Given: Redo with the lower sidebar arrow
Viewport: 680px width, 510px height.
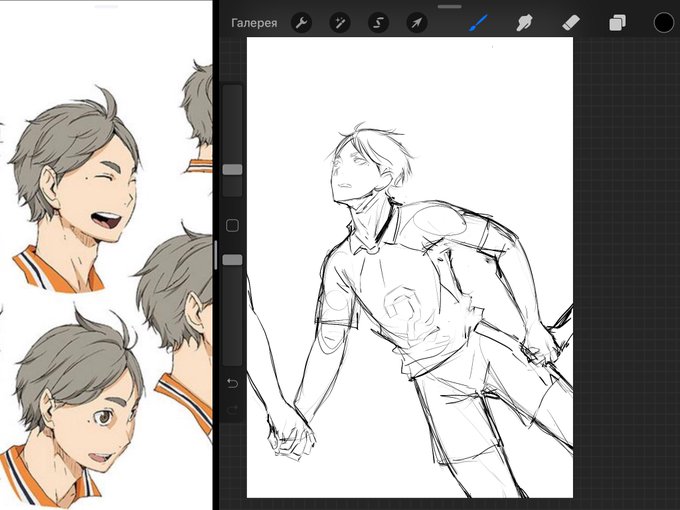Looking at the screenshot, I should click(232, 409).
